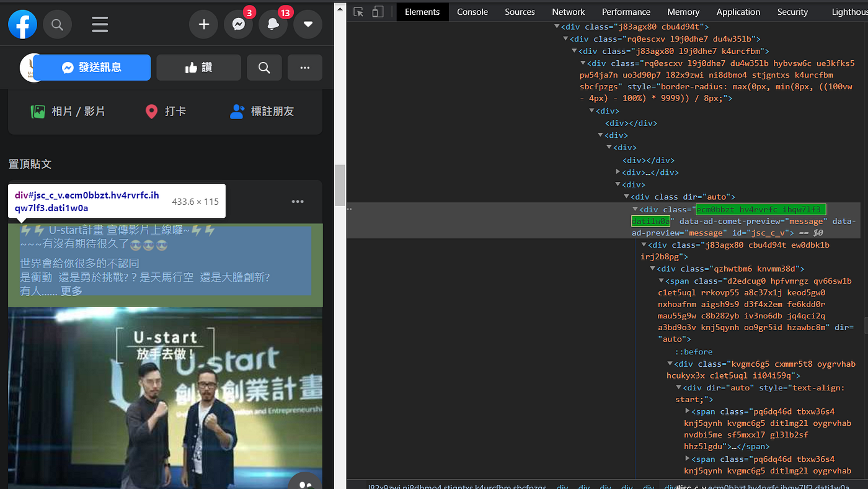Open the U-start video thumbnail

(x=166, y=398)
